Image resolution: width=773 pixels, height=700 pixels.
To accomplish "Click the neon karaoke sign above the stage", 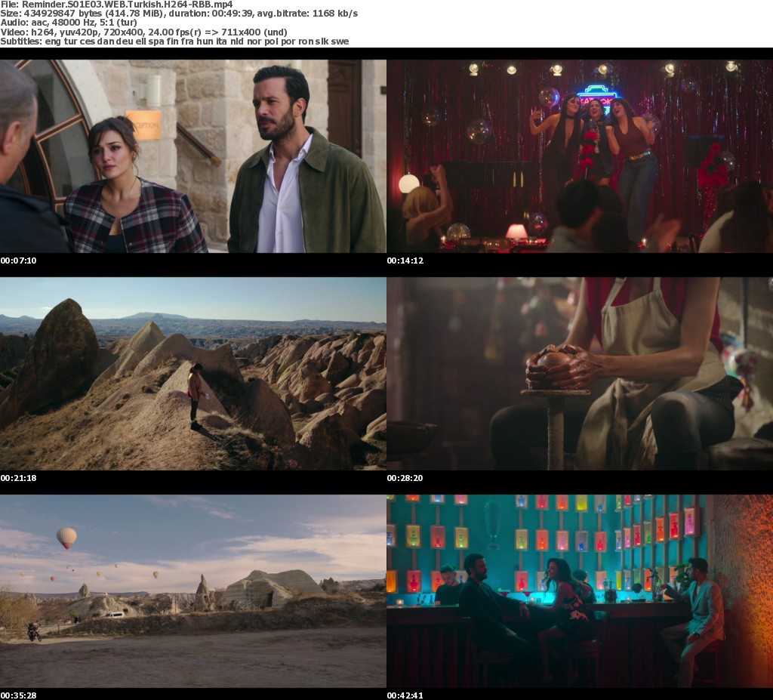I will pyautogui.click(x=596, y=97).
